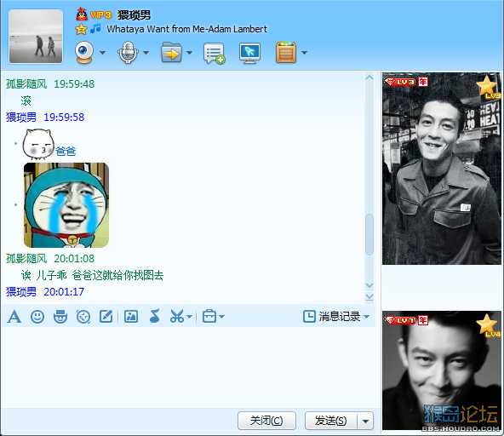The image size is (504, 436).
Task: Open font settings with the A icon
Action: (14, 317)
